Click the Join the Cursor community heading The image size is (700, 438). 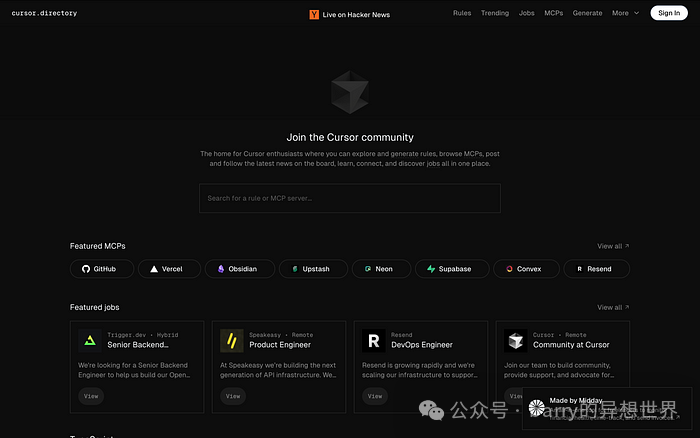(x=350, y=137)
